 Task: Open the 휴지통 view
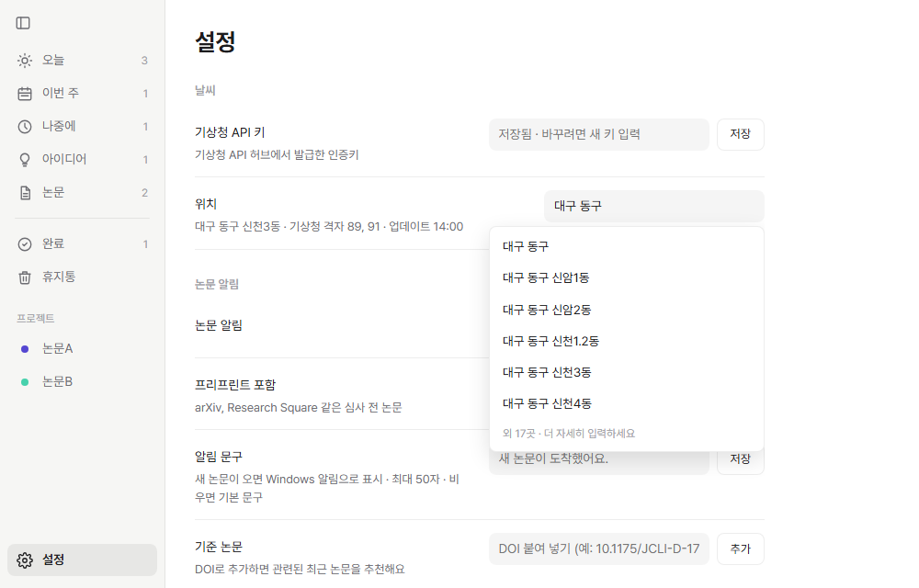click(82, 277)
